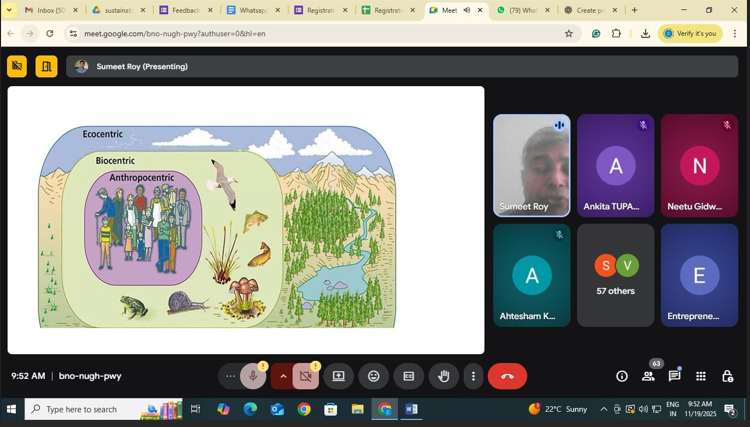Toggle the microphone mute button
Image resolution: width=750 pixels, height=427 pixels.
point(253,377)
